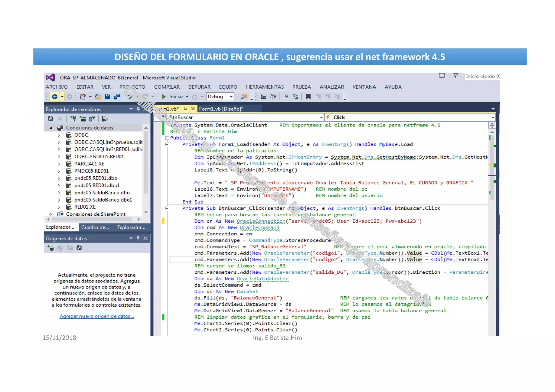The height and width of the screenshot is (392, 555).
Task: Collapse the Form1_Load sub outline
Action: pos(167,144)
